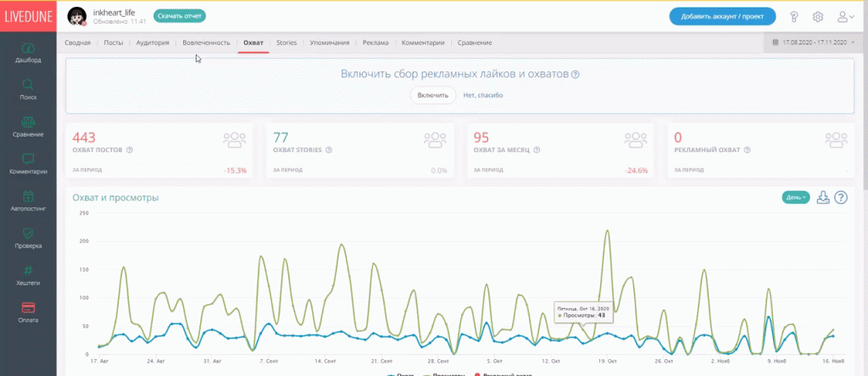Click the help icon next to the chart
The height and width of the screenshot is (376, 868).
(841, 198)
